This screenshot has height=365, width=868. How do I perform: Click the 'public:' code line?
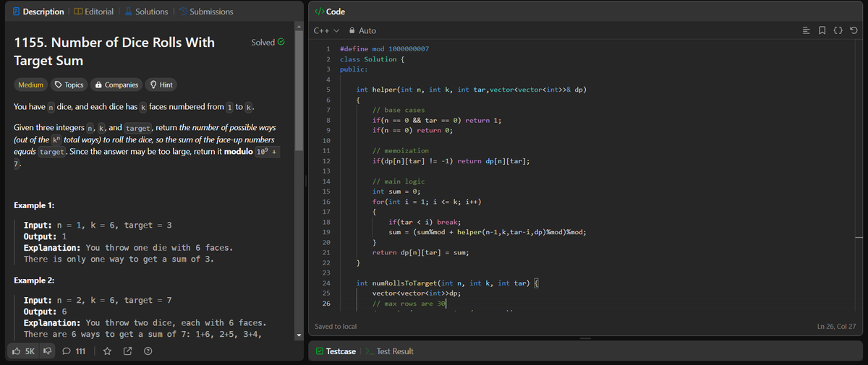pos(354,69)
